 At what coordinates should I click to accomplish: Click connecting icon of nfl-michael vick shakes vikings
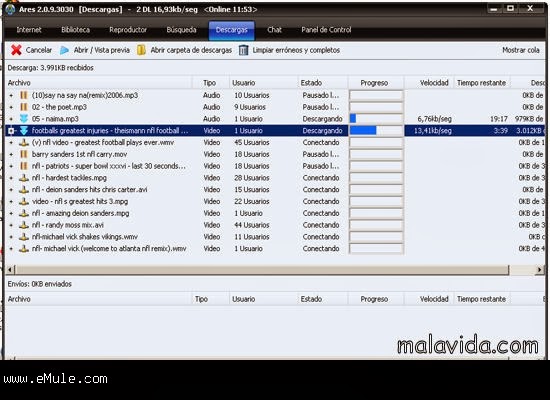point(24,237)
